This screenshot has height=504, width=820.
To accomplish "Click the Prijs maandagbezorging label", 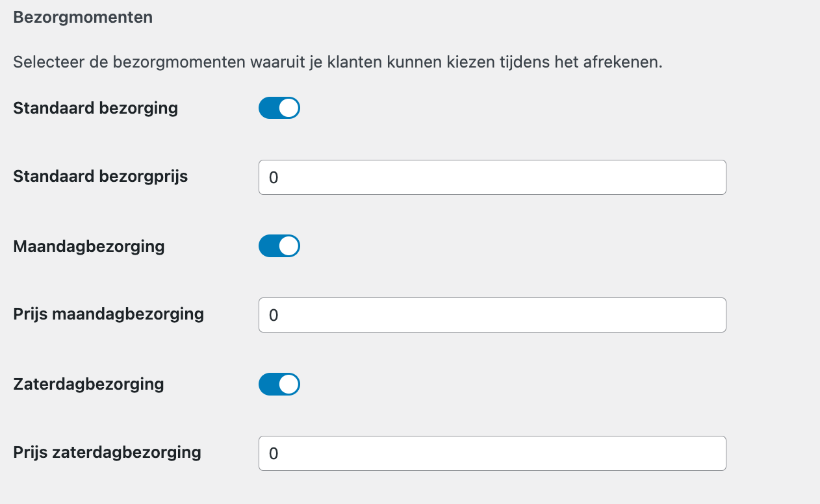I will 108,314.
